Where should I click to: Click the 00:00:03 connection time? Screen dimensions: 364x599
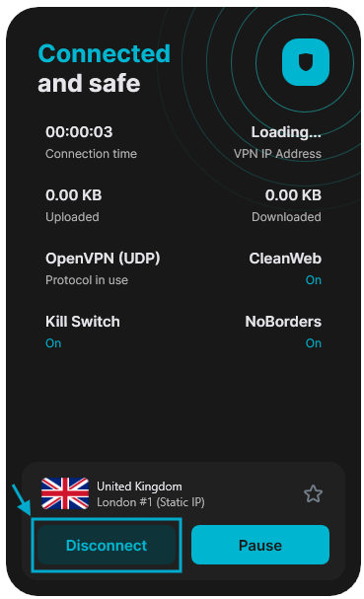click(x=79, y=132)
